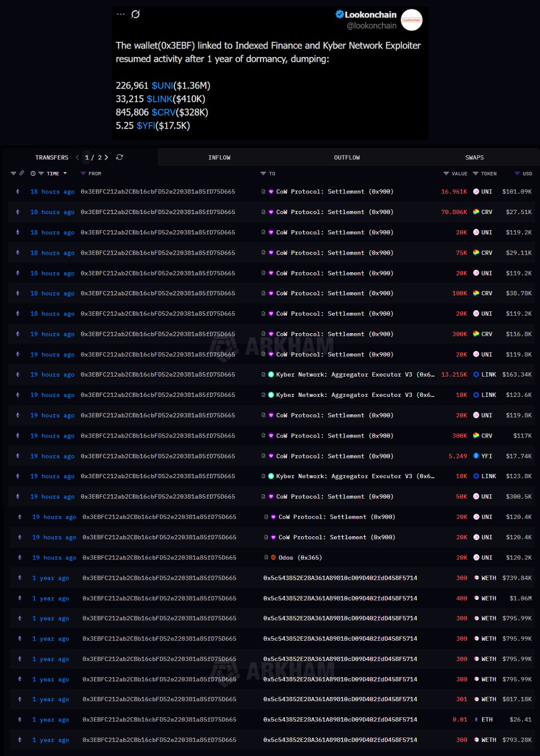Switch to the SWAPS tab
Image resolution: width=540 pixels, height=756 pixels.
[475, 157]
